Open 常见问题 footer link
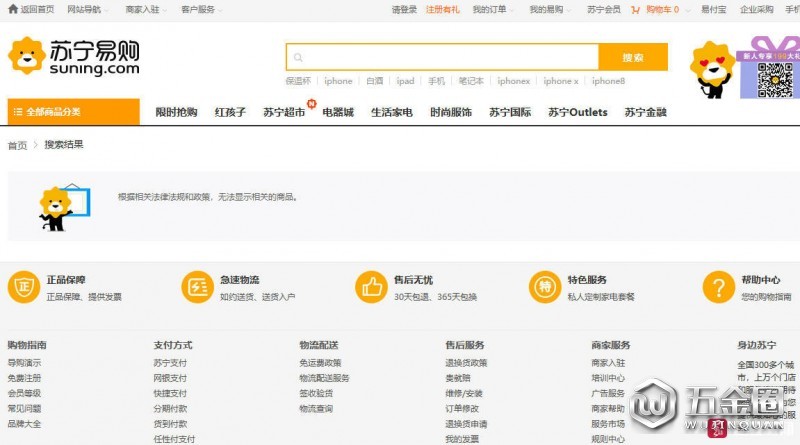This screenshot has height=445, width=800. pyautogui.click(x=24, y=409)
